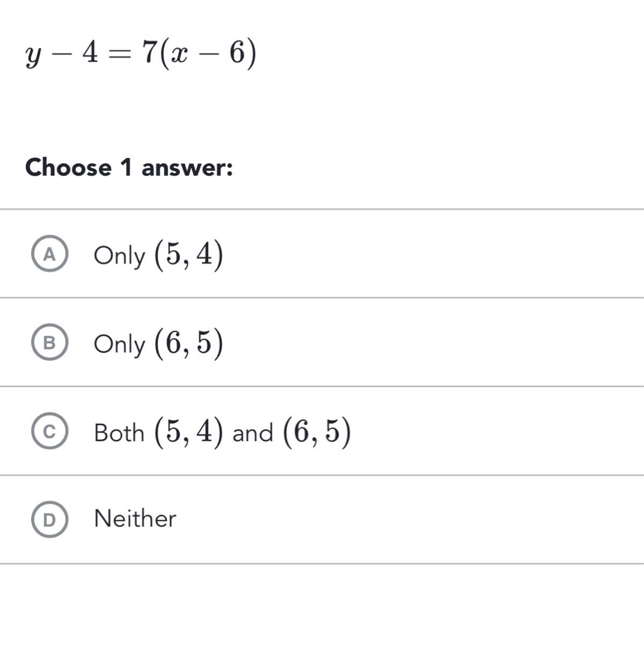Click the word "Only" in answer A
644x645 pixels.
pyautogui.click(x=119, y=256)
